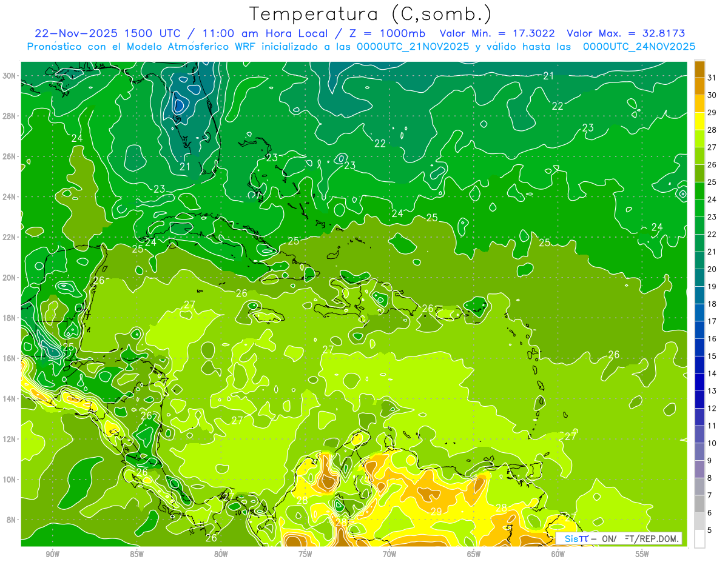728x562 pixels.
Task: Click the initialization time "0000UTC_21NOV2025"
Action: (x=413, y=46)
